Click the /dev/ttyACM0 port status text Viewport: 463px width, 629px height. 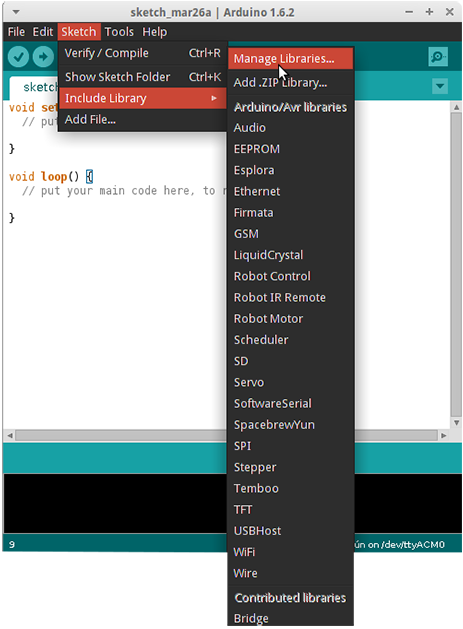point(412,545)
